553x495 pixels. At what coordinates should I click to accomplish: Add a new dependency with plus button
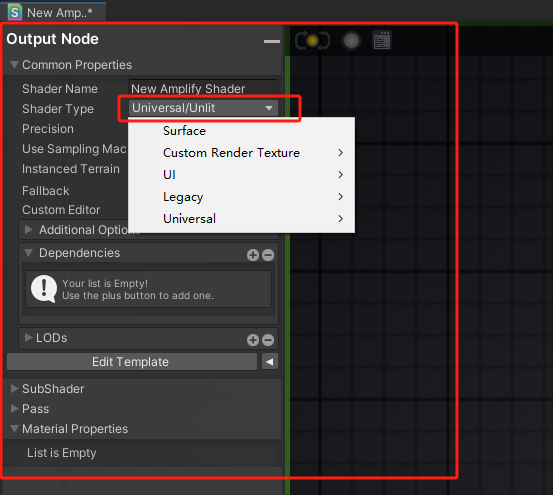click(x=253, y=255)
